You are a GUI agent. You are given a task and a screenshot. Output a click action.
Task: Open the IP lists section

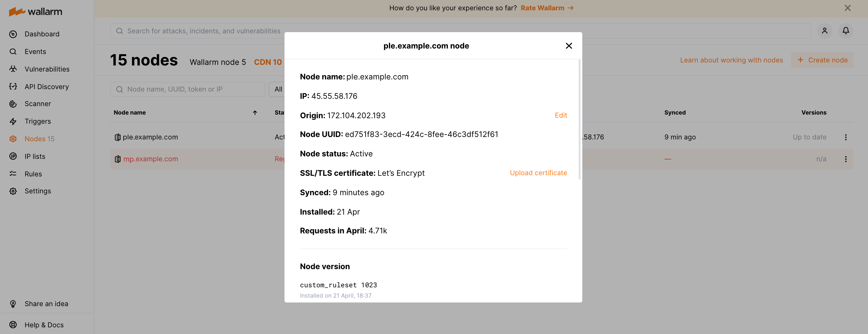pos(13,156)
